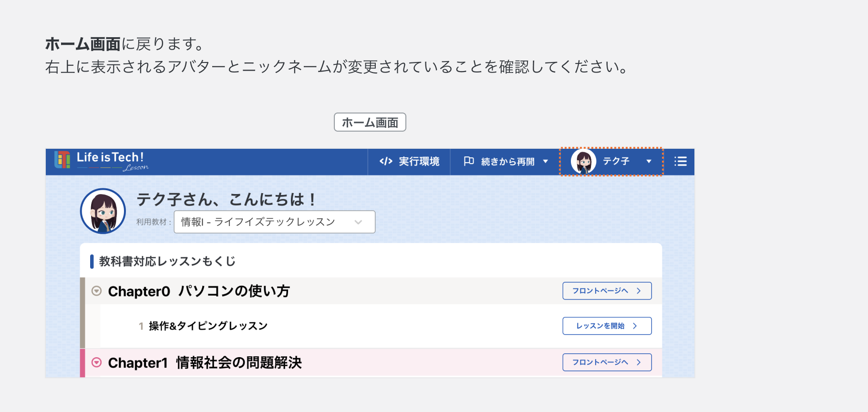Click the テク子 nickname in header
The image size is (868, 412).
tap(616, 162)
